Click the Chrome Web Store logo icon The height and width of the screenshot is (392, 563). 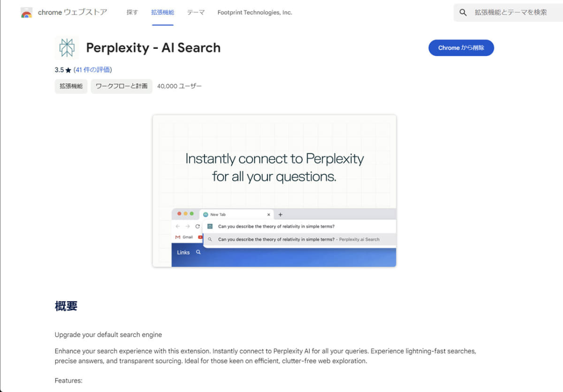(27, 12)
